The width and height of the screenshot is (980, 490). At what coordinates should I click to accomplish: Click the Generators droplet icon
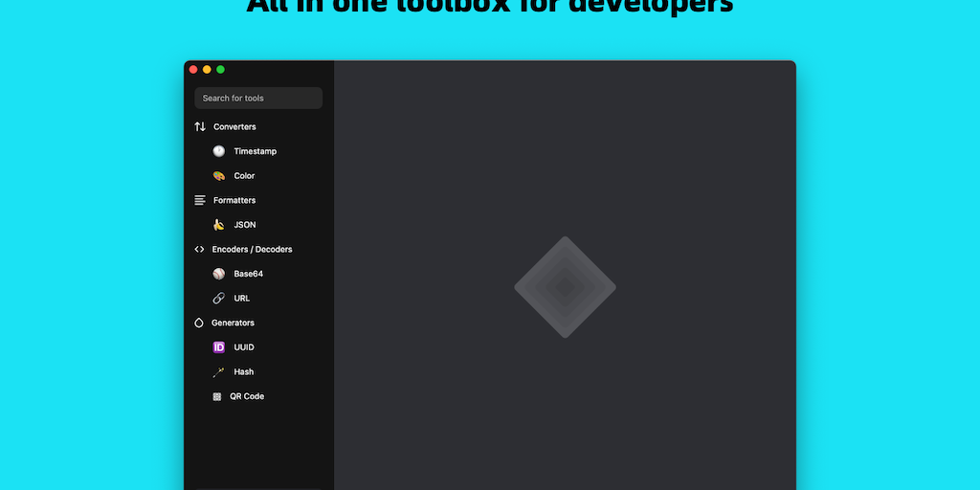coord(199,323)
